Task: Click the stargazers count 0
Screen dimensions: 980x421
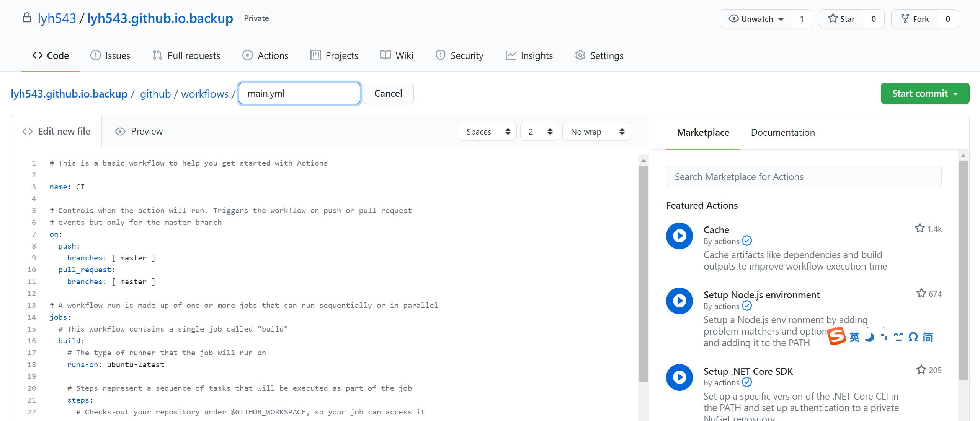Action: coord(874,19)
